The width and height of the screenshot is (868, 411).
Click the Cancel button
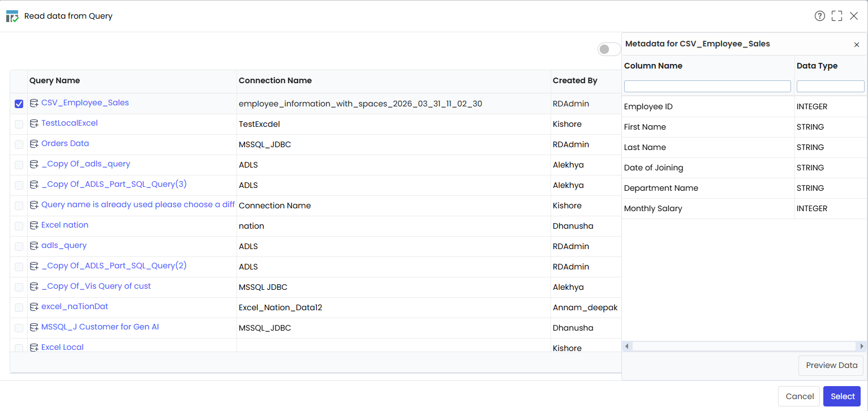[799, 396]
